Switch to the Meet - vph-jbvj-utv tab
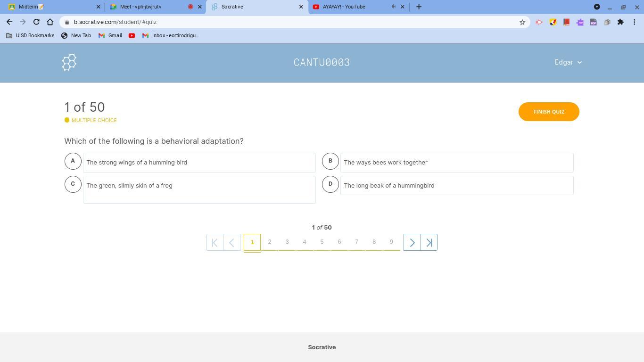This screenshot has height=362, width=644. (155, 7)
